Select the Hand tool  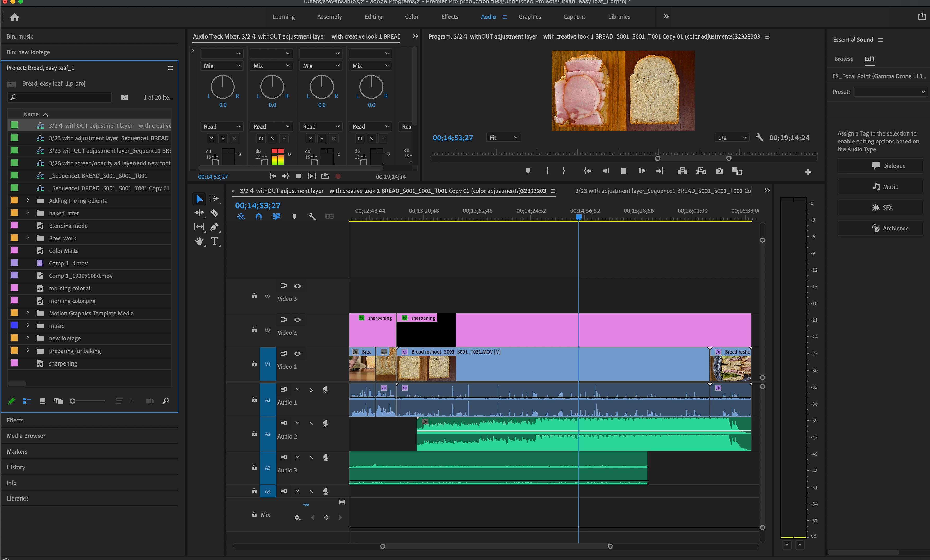tap(199, 241)
